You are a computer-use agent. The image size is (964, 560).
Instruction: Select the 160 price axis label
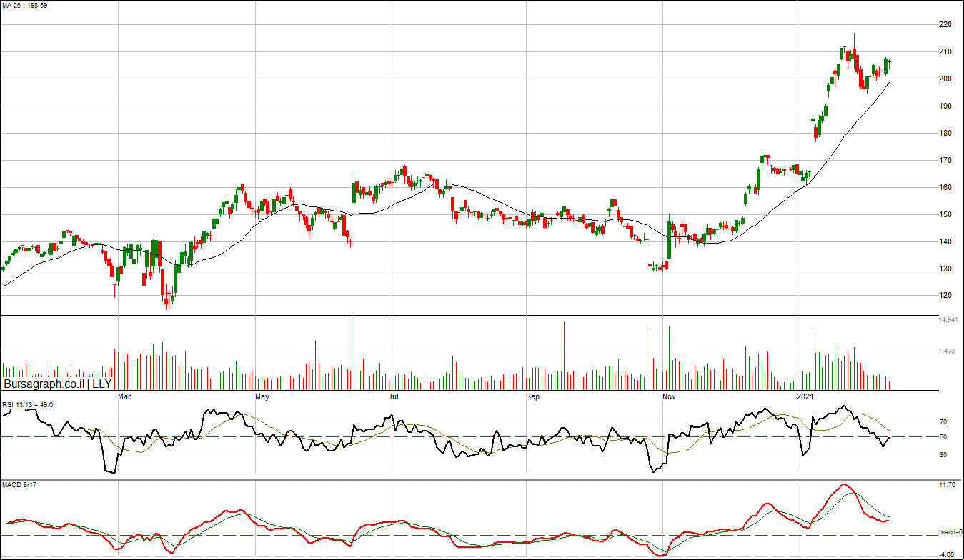click(x=945, y=187)
